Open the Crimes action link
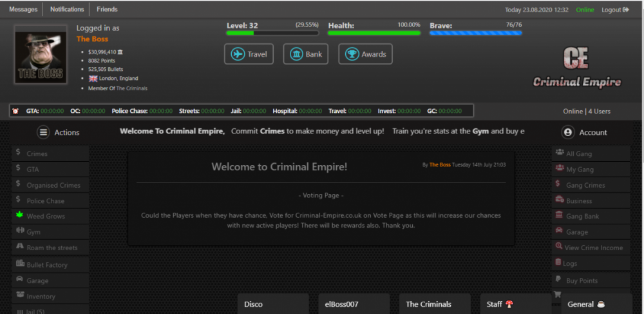644x314 pixels. tap(37, 154)
